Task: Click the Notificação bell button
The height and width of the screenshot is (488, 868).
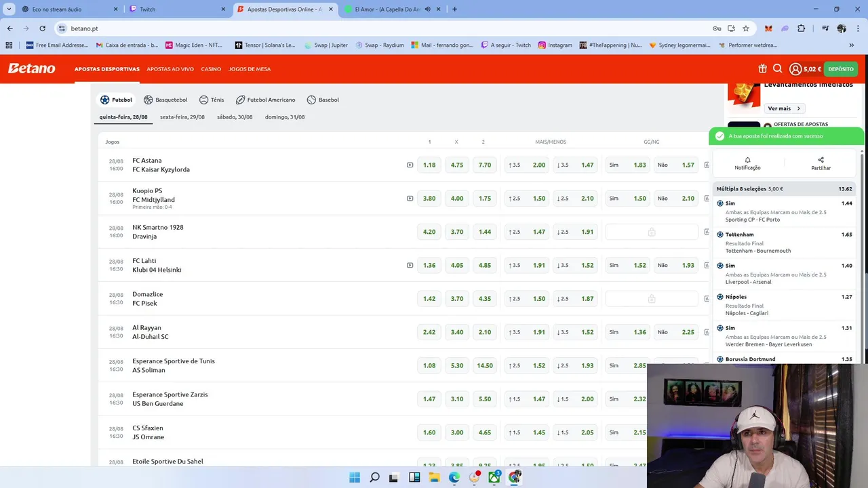Action: (x=747, y=163)
